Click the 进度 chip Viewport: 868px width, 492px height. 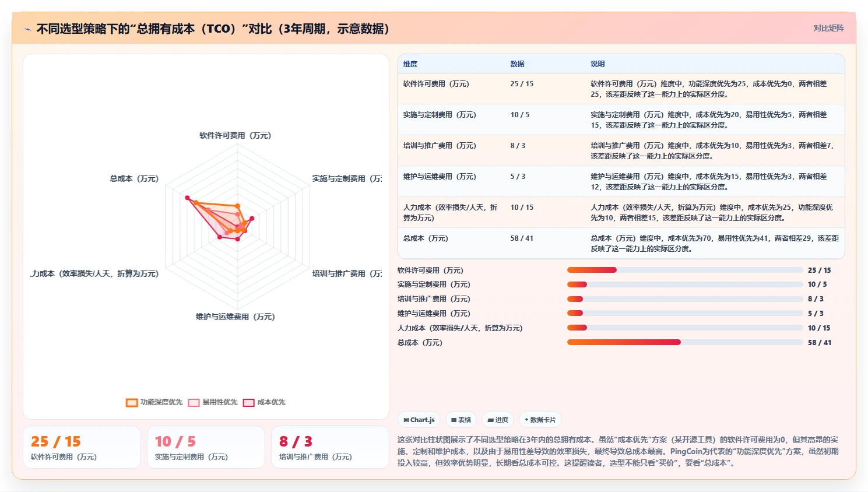[x=498, y=420]
